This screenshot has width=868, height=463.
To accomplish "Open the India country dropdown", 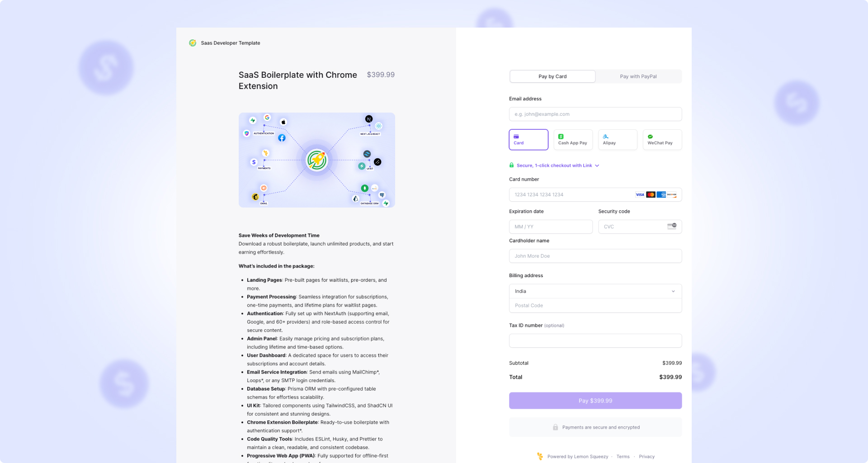I will (595, 291).
